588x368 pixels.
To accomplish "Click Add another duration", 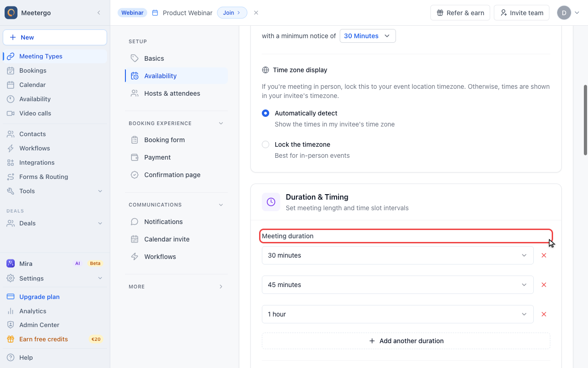I will point(406,341).
